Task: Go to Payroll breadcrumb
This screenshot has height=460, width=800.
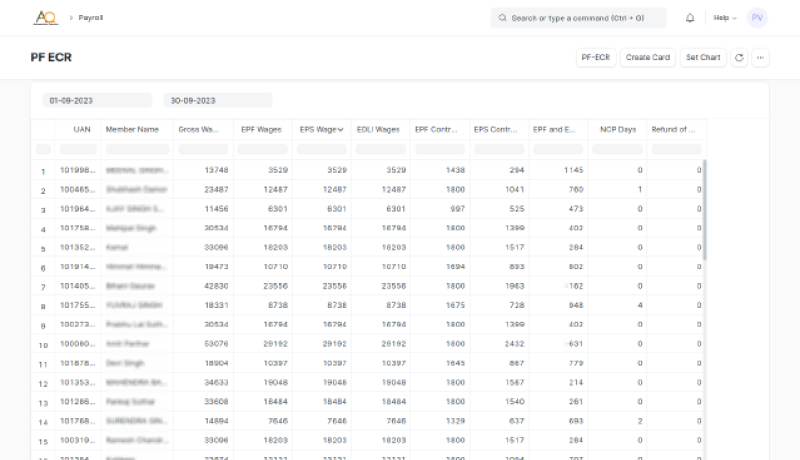Action: click(x=90, y=18)
